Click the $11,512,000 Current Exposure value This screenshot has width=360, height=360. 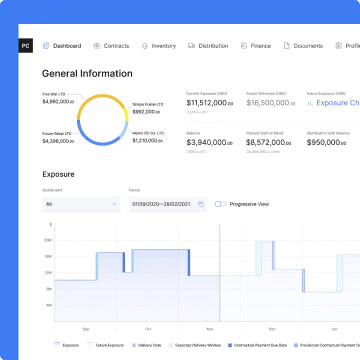(210, 103)
